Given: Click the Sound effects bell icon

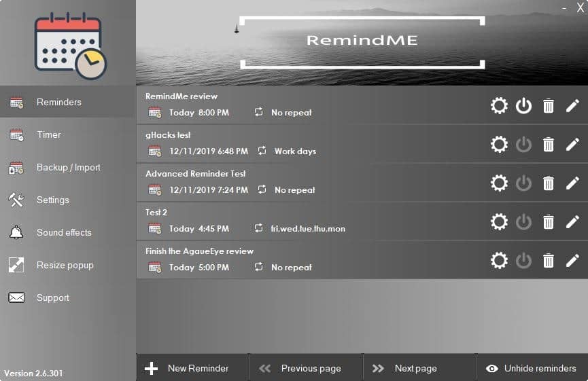Looking at the screenshot, I should (16, 233).
